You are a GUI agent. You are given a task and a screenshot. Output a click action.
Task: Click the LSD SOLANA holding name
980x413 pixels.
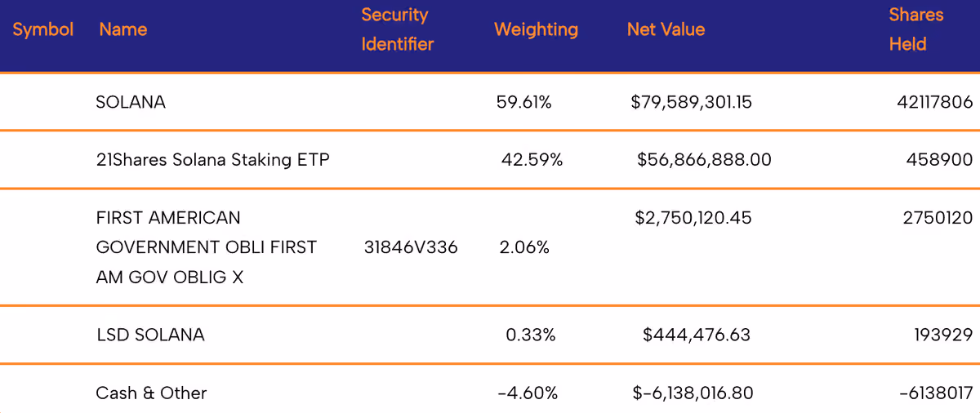pos(150,335)
